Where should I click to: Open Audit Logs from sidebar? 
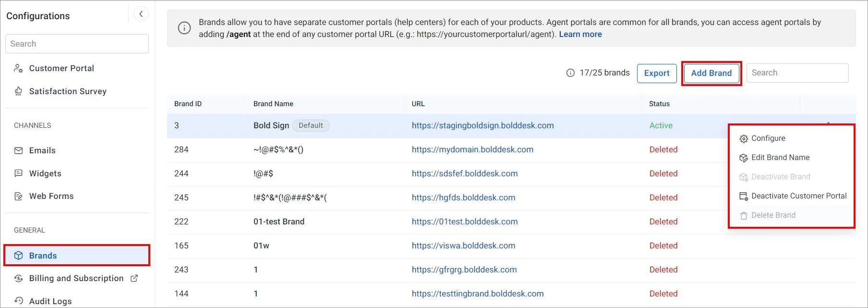pos(50,301)
